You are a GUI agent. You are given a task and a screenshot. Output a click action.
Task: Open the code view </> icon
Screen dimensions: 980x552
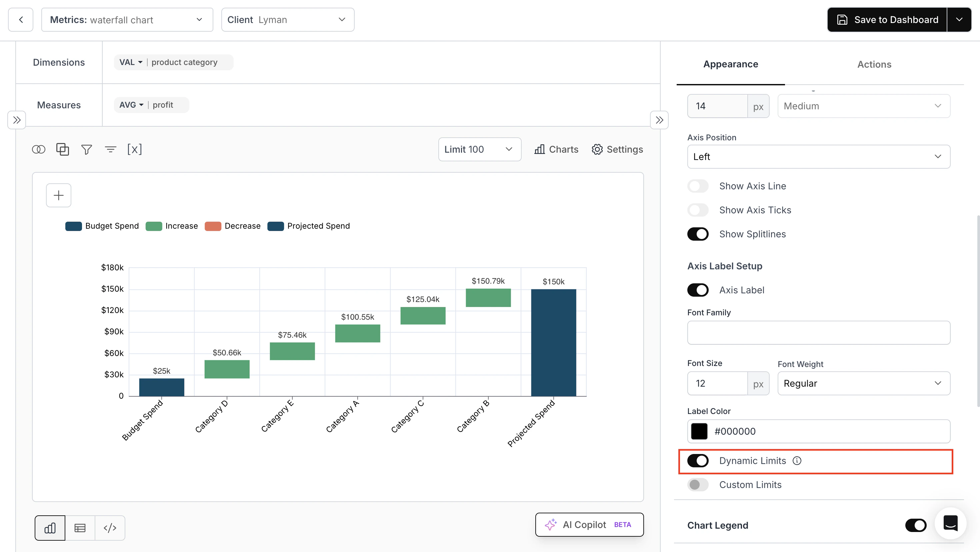pyautogui.click(x=110, y=528)
